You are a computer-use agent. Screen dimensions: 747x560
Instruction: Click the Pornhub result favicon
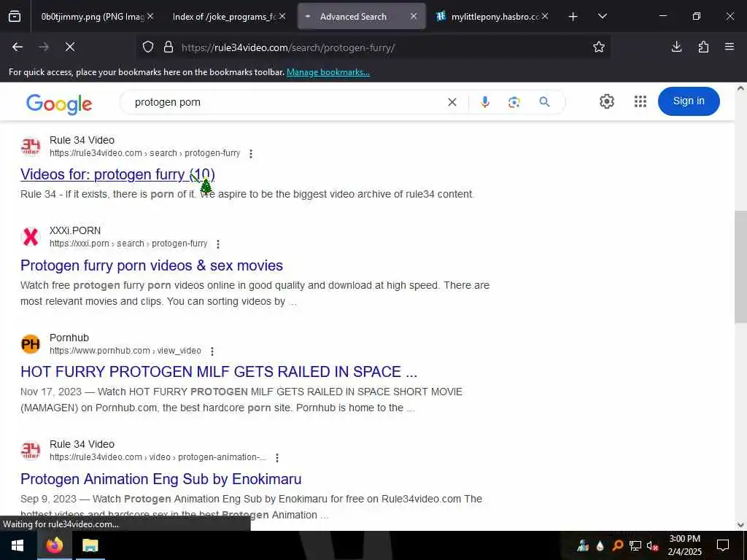point(31,344)
